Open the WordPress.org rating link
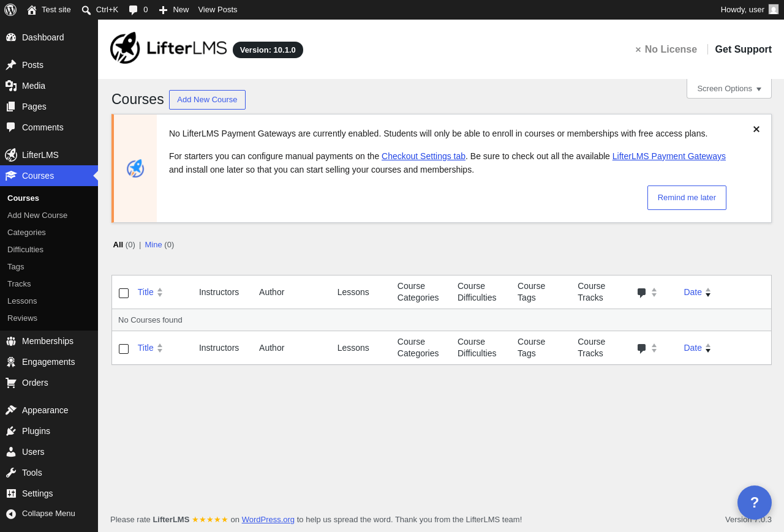This screenshot has width=784, height=532. (x=268, y=520)
